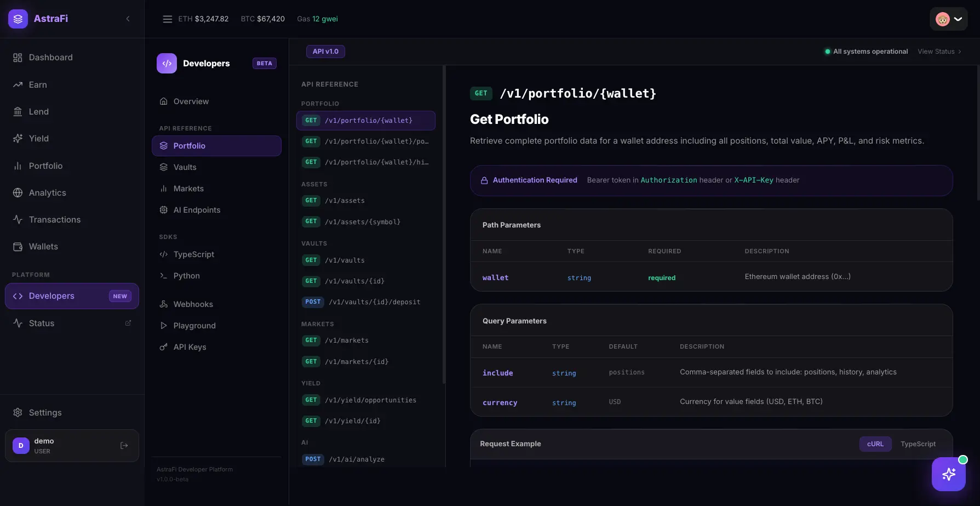980x506 pixels.
Task: Collapse the main sidebar with chevron
Action: point(128,19)
